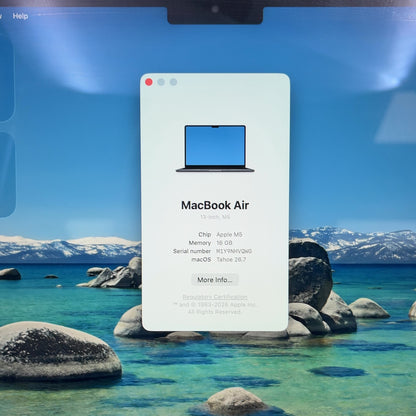The height and width of the screenshot is (416, 416).
Task: Close the About This Mac window
Action: [x=149, y=82]
